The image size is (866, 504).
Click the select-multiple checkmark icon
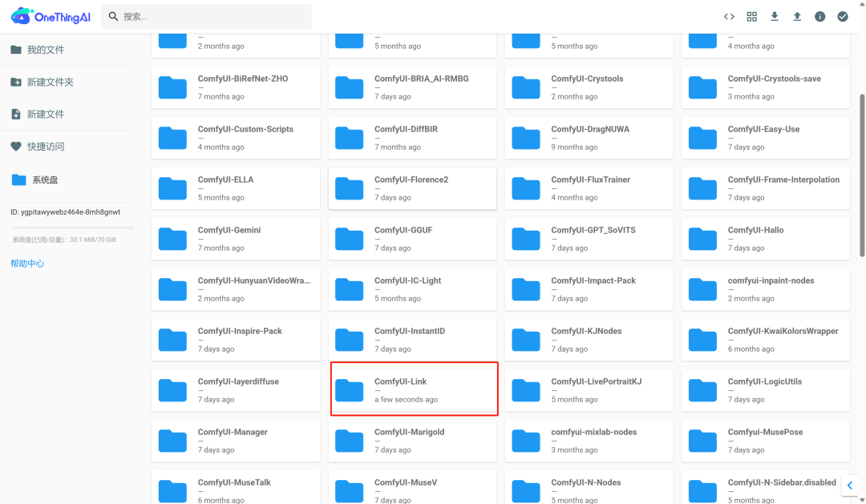[842, 17]
